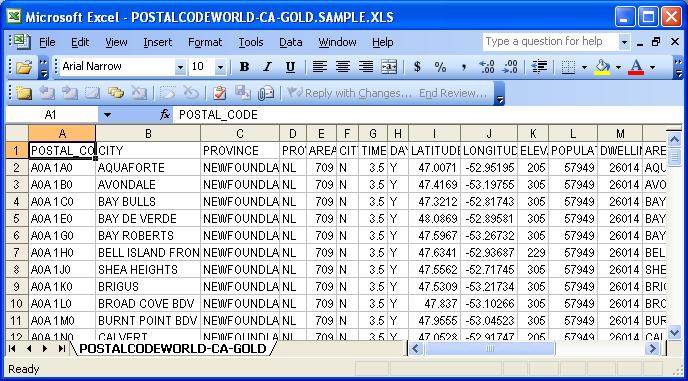Image resolution: width=688 pixels, height=381 pixels.
Task: Go to first sheet tab navigation arrow
Action: (12, 349)
